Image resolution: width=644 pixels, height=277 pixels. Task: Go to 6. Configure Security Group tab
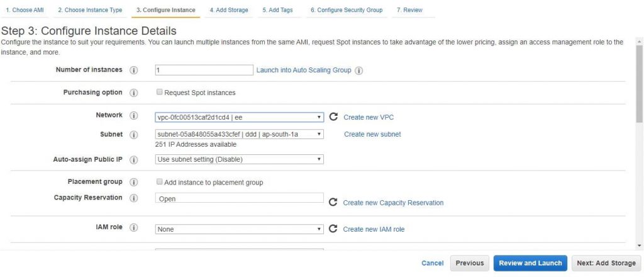[x=347, y=10]
